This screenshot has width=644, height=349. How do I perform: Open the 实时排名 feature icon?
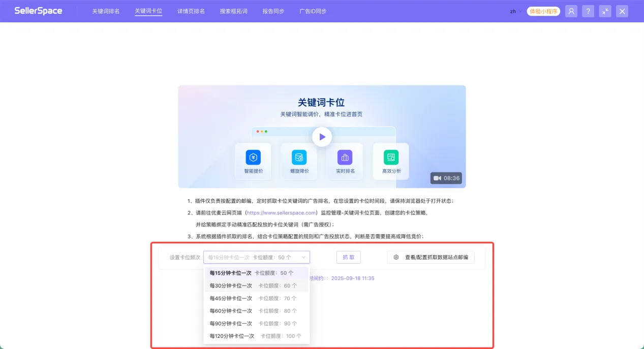click(345, 157)
